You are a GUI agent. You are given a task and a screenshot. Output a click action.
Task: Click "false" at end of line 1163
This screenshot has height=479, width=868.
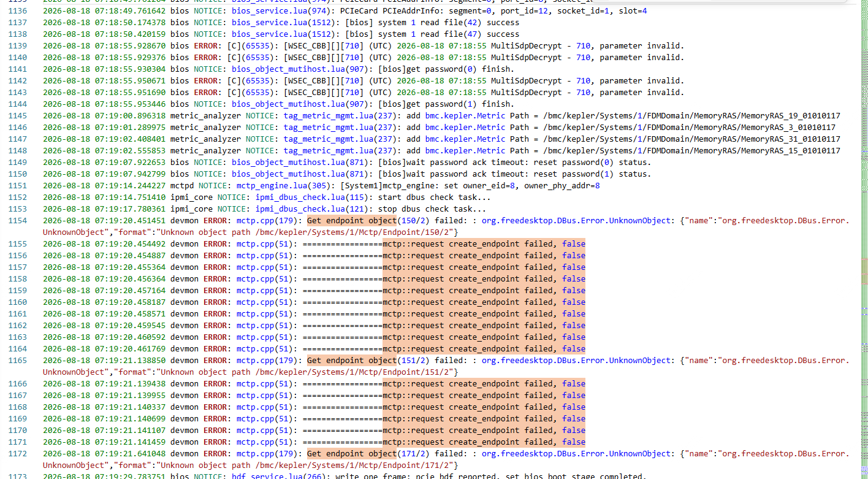[x=574, y=337]
